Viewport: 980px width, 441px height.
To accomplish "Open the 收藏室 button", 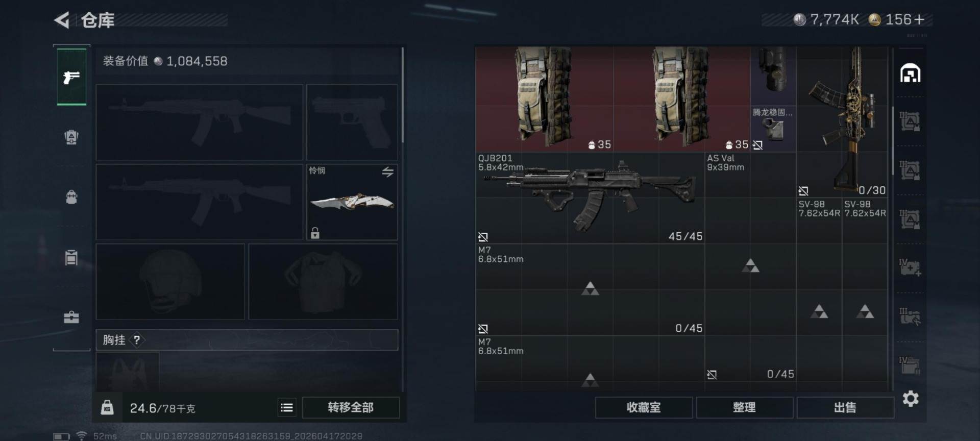I will [x=644, y=407].
